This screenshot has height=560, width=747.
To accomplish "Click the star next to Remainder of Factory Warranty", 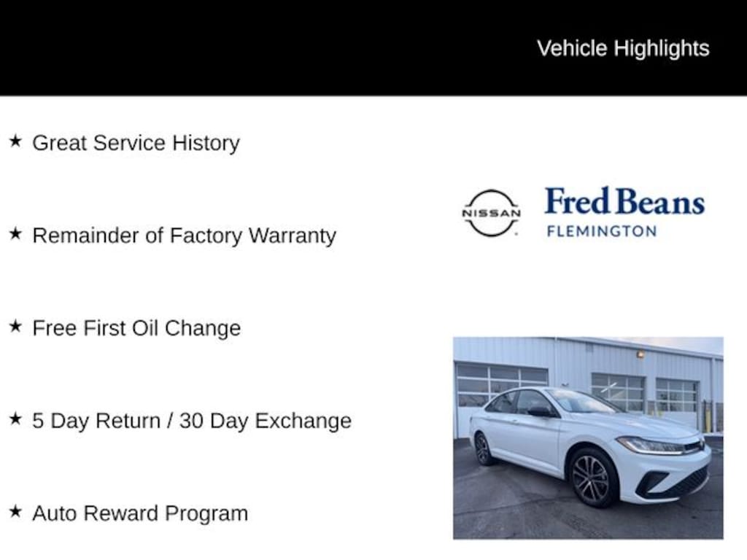I will [x=15, y=234].
